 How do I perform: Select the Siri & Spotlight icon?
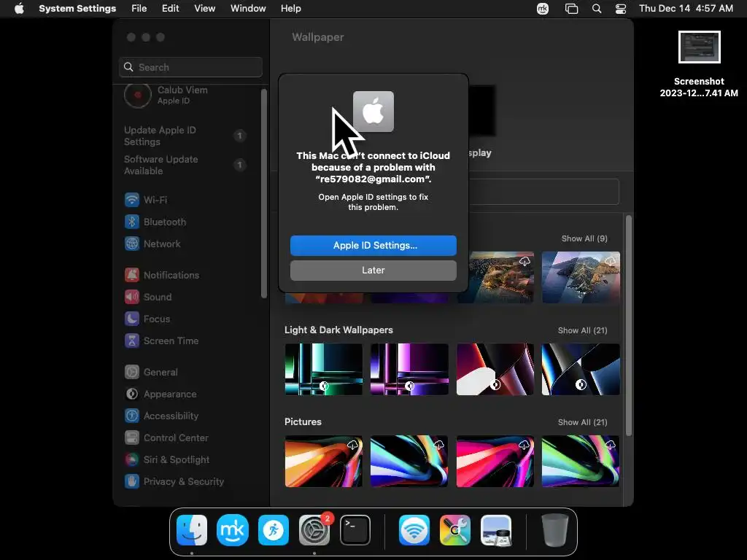point(132,460)
